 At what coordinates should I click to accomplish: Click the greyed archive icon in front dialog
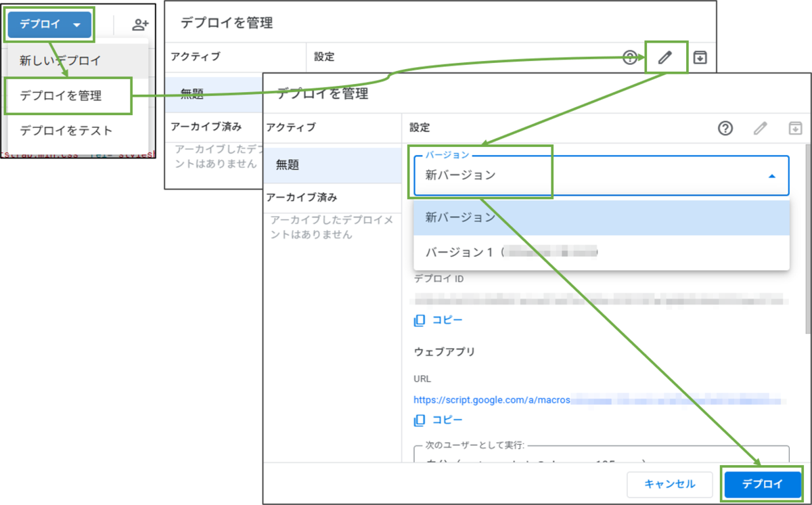[x=795, y=128]
